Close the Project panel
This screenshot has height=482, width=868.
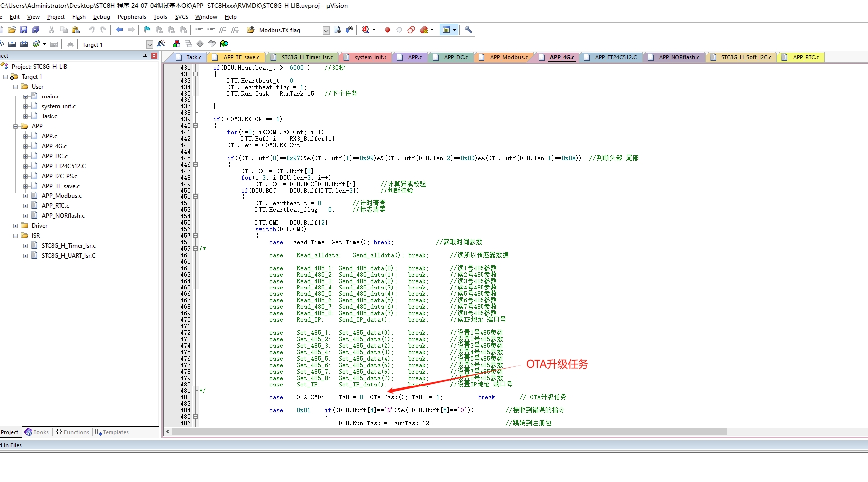[154, 56]
